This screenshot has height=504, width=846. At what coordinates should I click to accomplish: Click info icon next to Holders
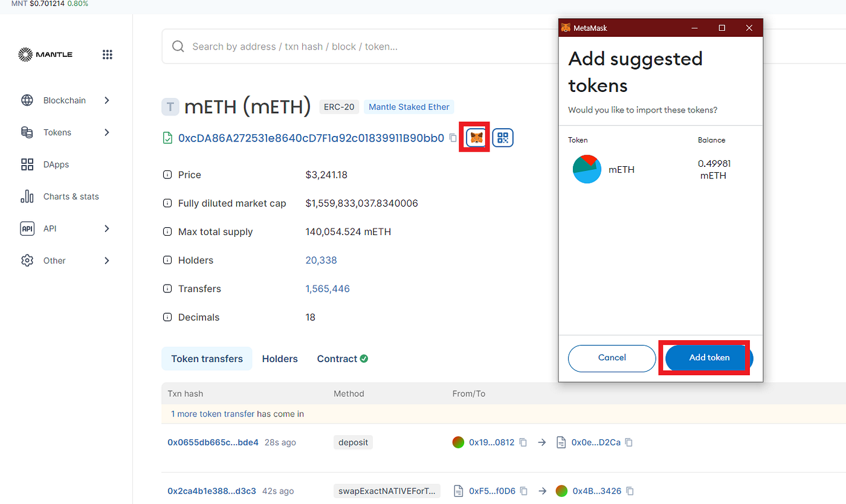167,260
